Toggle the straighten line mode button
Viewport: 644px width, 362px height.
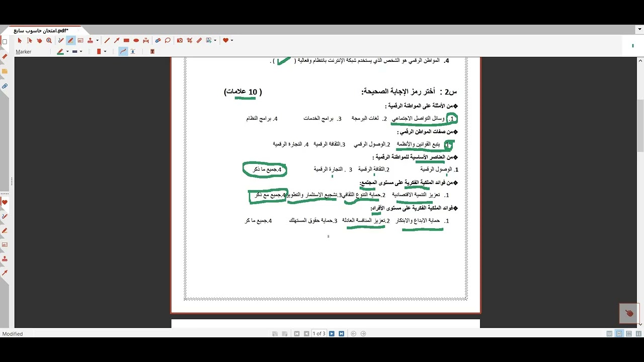click(x=133, y=52)
